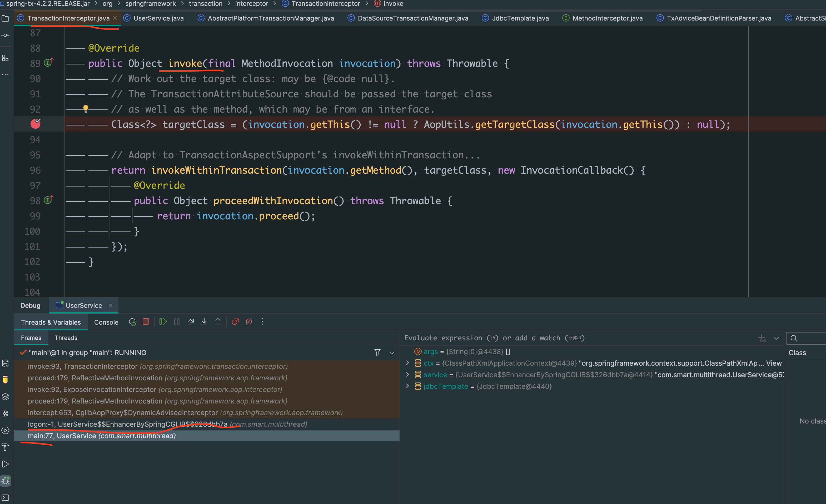The width and height of the screenshot is (826, 504).
Task: Open the Database tool window
Action: tap(5, 363)
